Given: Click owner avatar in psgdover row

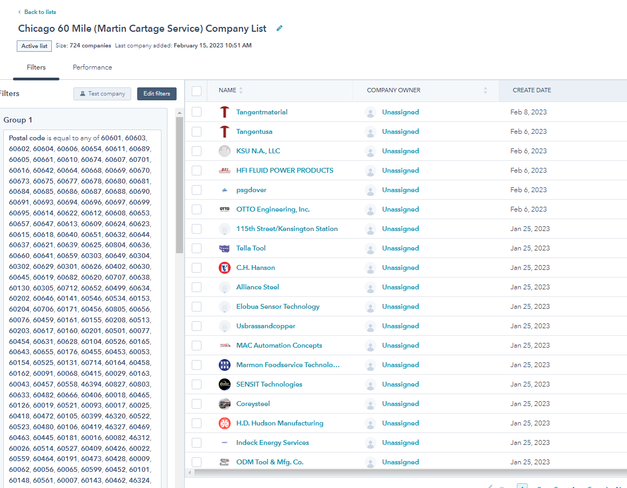Looking at the screenshot, I should pos(371,190).
